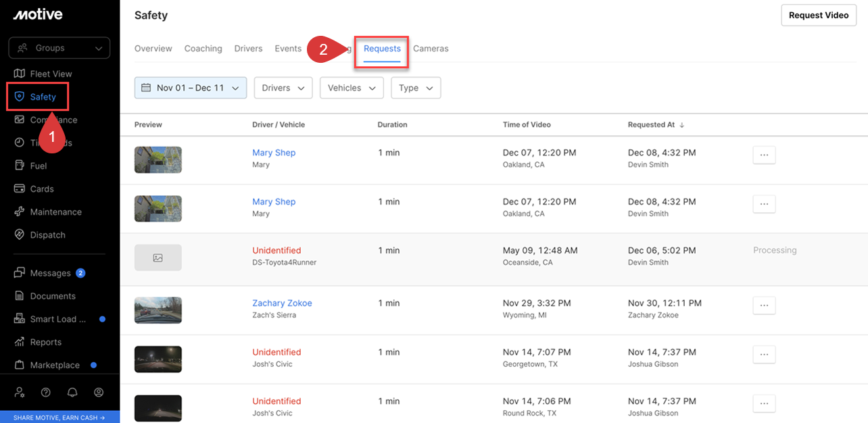
Task: Switch to the Events tab
Action: [x=288, y=49]
